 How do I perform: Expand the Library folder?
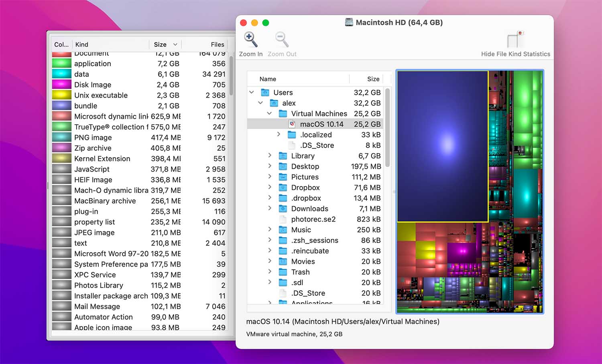270,156
